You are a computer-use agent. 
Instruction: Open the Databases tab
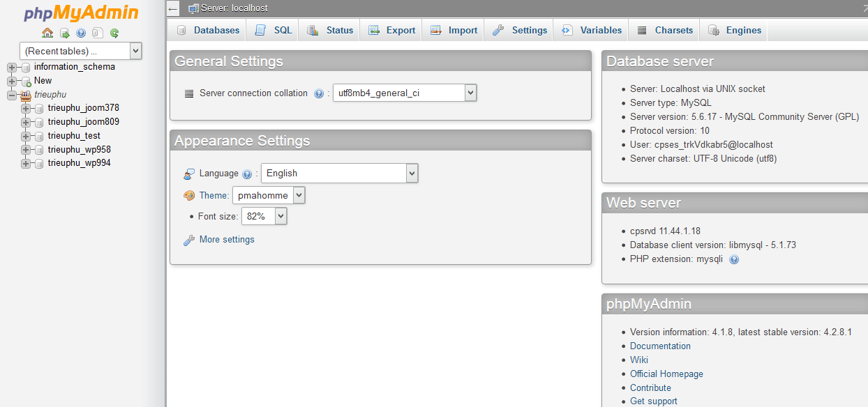pyautogui.click(x=208, y=30)
